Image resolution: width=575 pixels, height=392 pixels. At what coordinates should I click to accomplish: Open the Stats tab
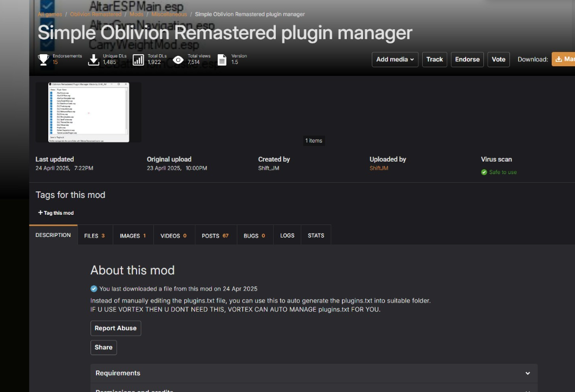coord(316,235)
